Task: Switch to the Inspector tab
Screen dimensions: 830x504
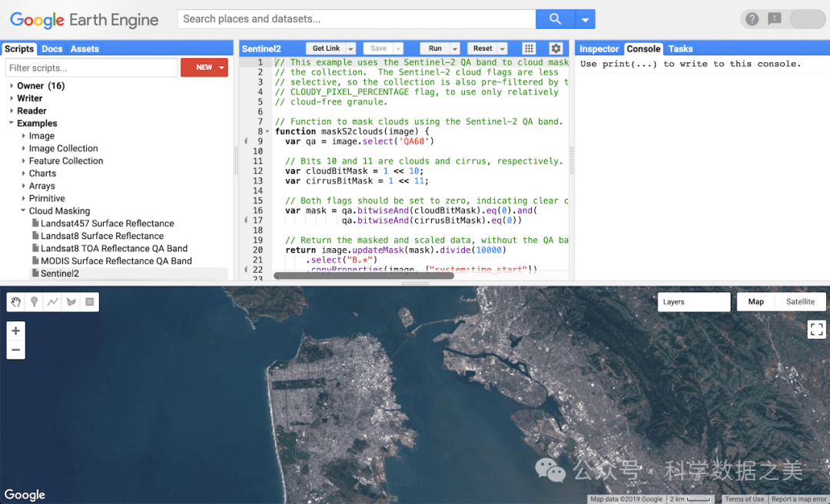Action: coord(599,48)
